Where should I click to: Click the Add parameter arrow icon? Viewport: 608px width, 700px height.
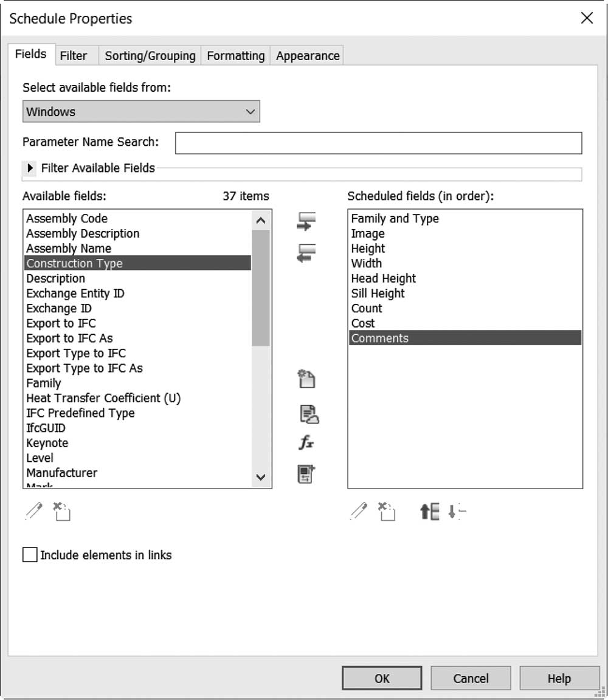pos(306,221)
